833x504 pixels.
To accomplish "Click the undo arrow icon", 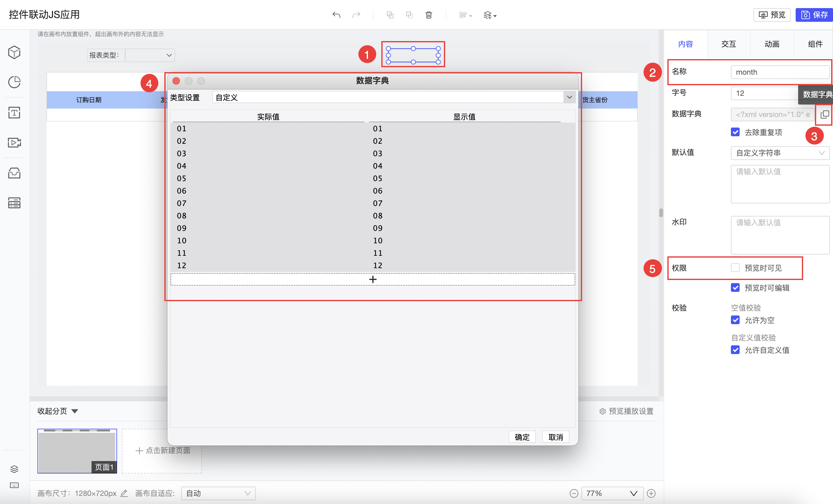I will pyautogui.click(x=336, y=15).
